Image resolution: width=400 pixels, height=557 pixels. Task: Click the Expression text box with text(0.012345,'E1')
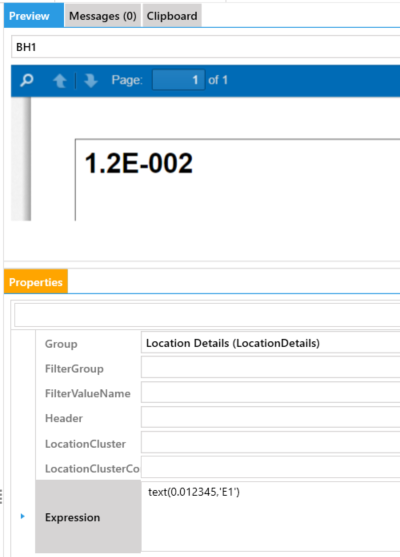tap(270, 517)
